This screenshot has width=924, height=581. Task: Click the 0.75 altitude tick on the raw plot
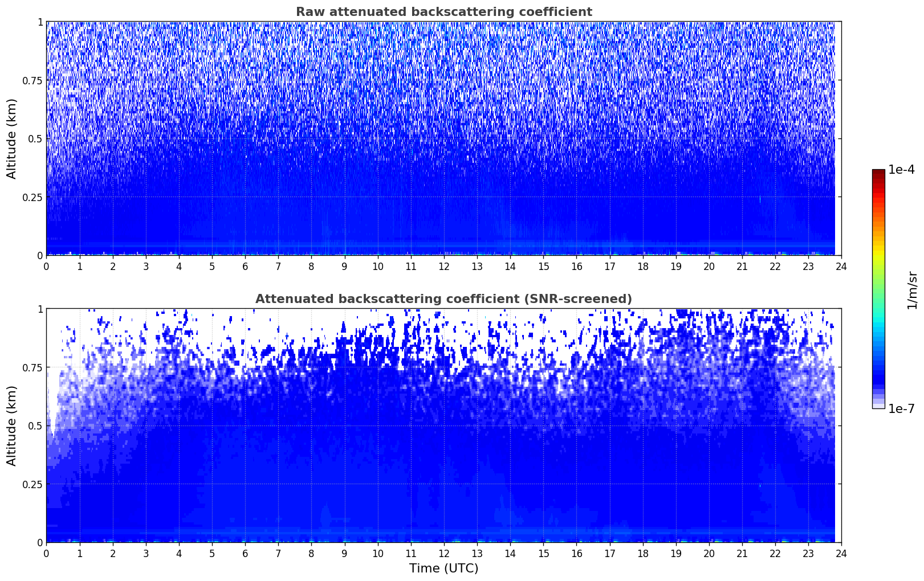pos(32,80)
